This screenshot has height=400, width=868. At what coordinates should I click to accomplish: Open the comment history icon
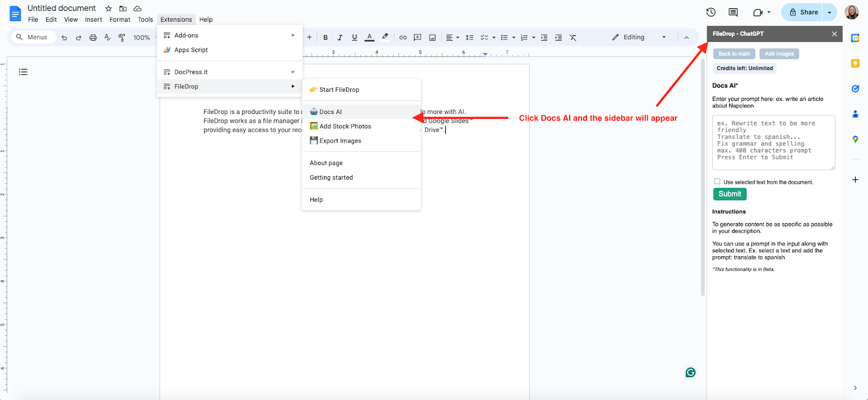coord(733,12)
